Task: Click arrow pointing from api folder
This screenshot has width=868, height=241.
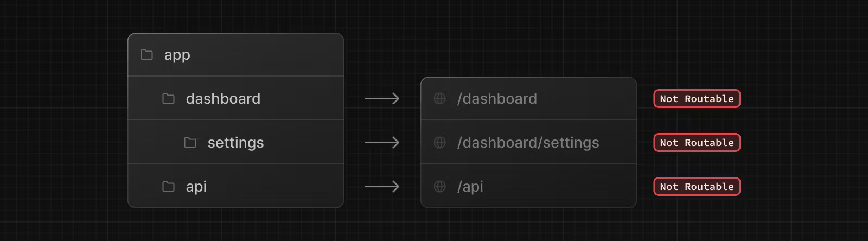Action: [x=382, y=187]
